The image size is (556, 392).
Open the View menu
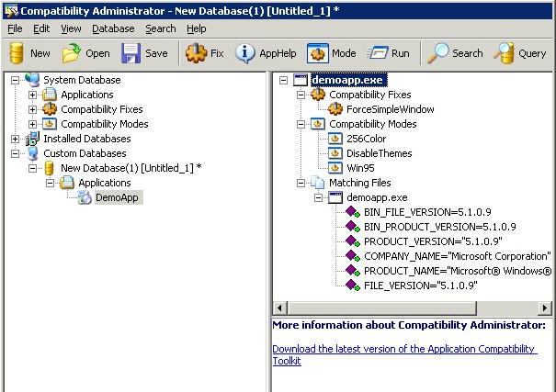(x=71, y=28)
